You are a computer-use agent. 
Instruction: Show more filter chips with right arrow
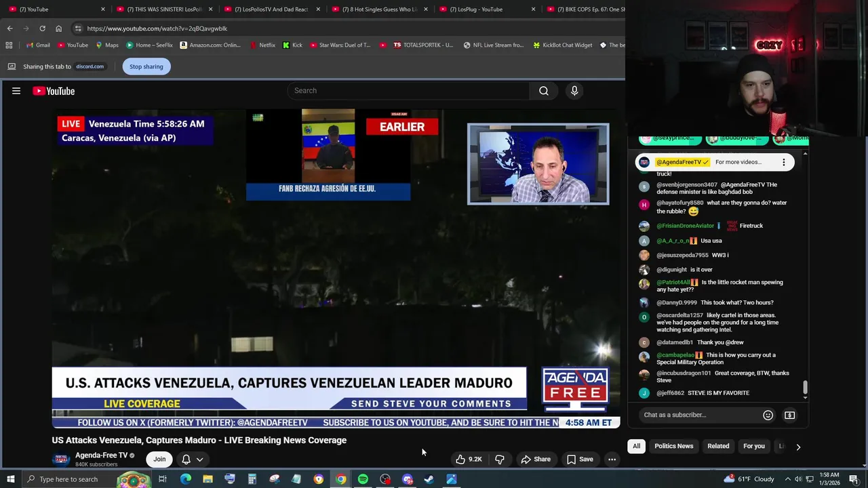tap(798, 447)
